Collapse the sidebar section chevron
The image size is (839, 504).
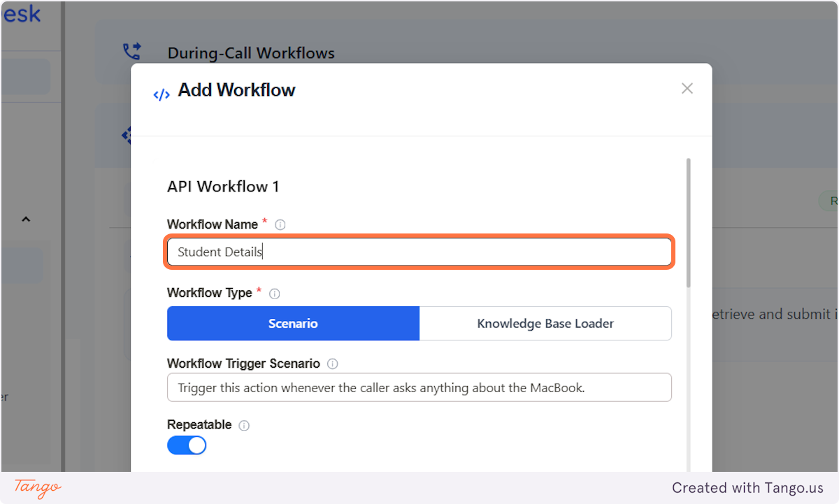point(26,219)
